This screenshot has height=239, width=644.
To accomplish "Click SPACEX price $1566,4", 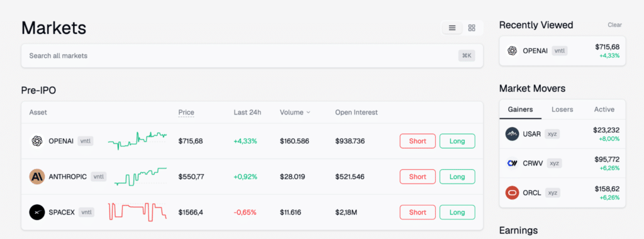I will pyautogui.click(x=191, y=213).
